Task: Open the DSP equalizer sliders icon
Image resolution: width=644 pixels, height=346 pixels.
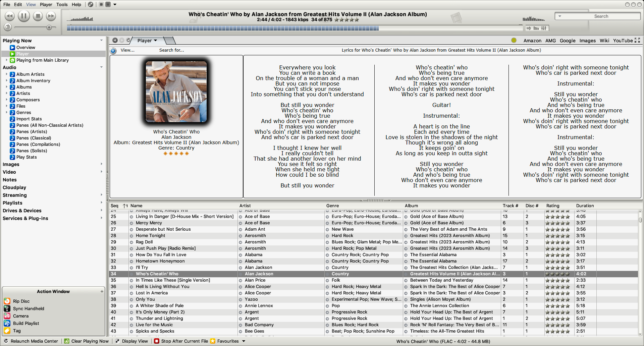Action: (544, 28)
